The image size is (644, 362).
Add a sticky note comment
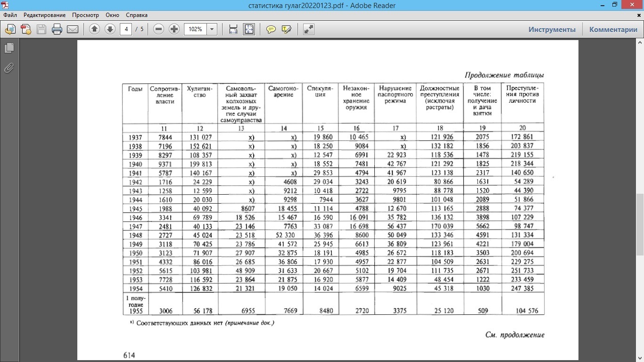pyautogui.click(x=271, y=29)
